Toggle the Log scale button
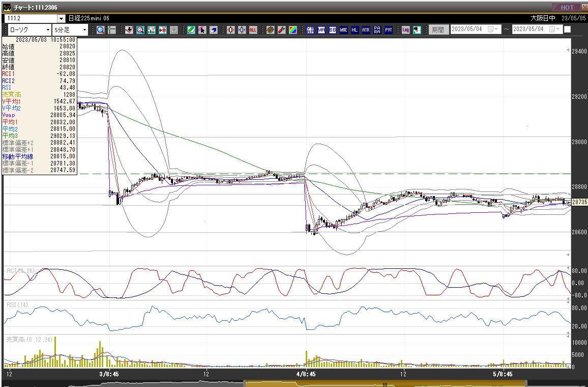The height and width of the screenshot is (387, 588). pyautogui.click(x=405, y=30)
